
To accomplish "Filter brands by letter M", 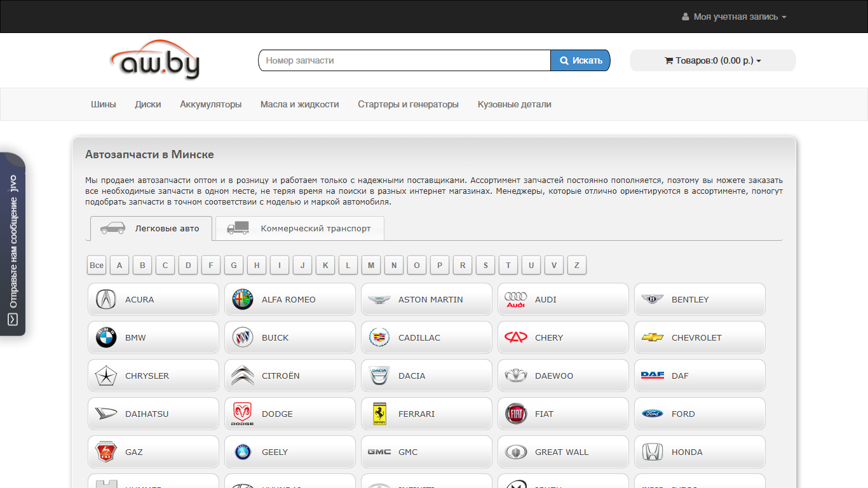I will point(371,265).
